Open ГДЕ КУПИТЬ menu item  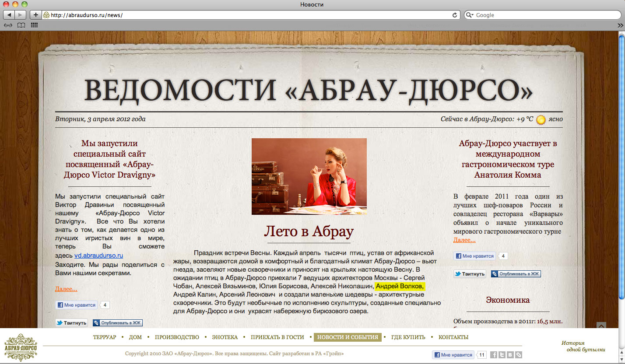(x=408, y=337)
